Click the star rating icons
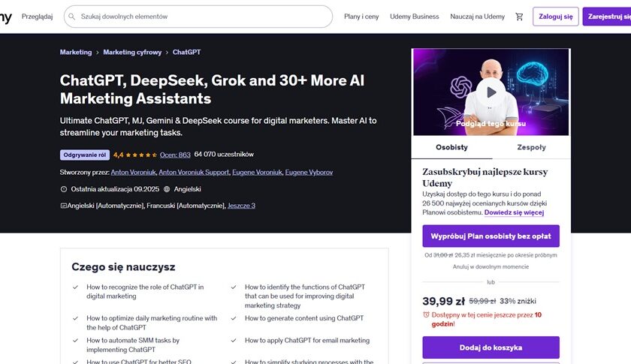 pos(141,155)
